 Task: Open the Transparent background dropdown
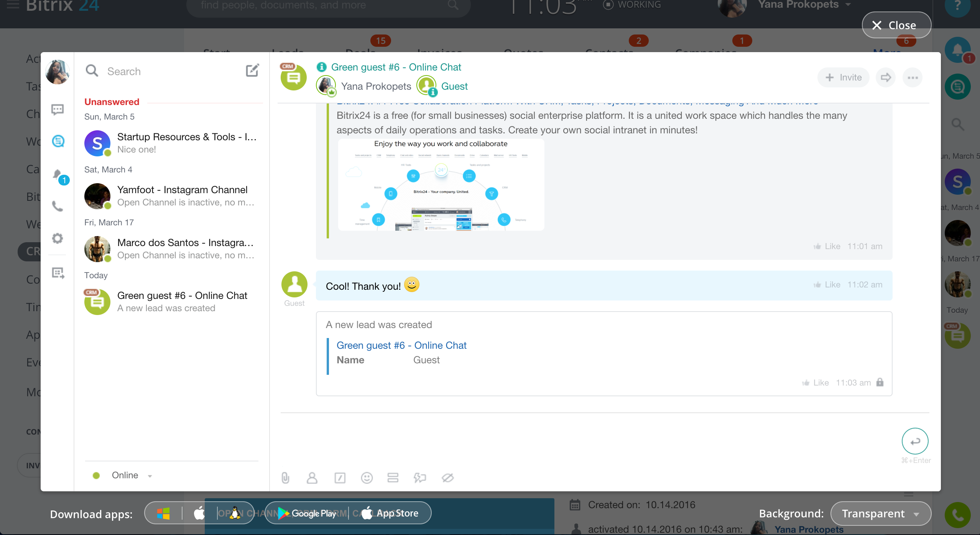coord(880,514)
